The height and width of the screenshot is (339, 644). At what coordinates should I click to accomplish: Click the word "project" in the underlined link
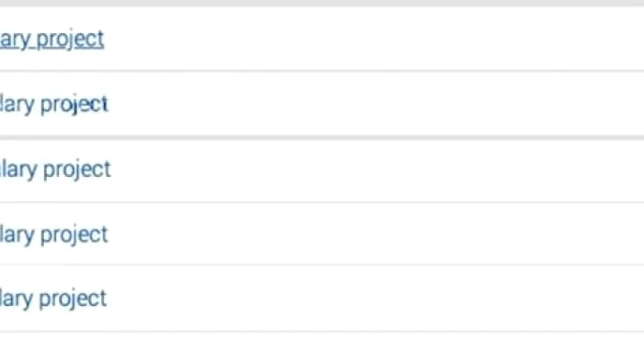pos(70,40)
